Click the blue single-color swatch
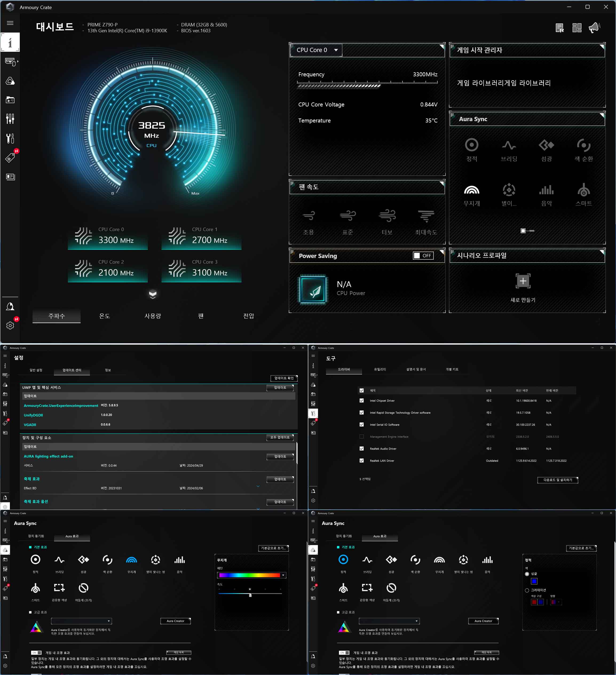The image size is (616, 675). click(x=534, y=581)
